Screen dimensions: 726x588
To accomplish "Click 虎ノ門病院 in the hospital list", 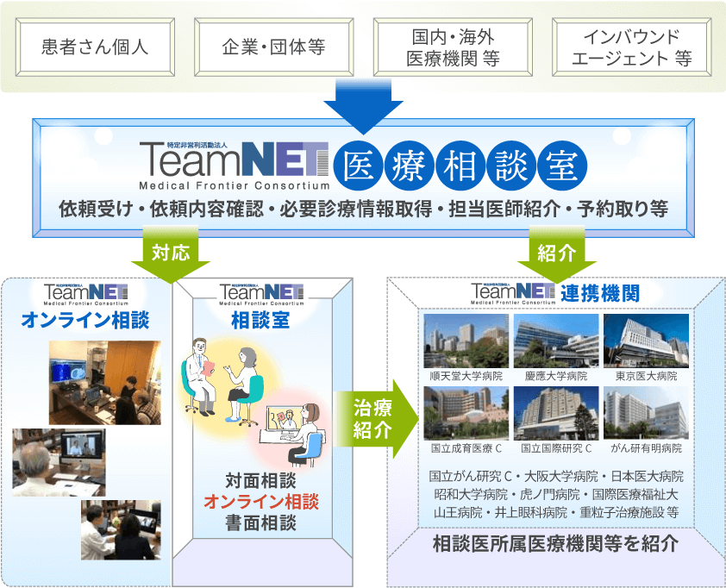I will pyautogui.click(x=549, y=495).
